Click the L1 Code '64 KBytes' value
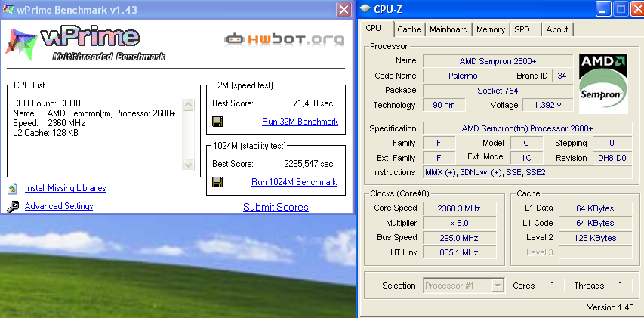This screenshot has height=321, width=644. pos(595,223)
